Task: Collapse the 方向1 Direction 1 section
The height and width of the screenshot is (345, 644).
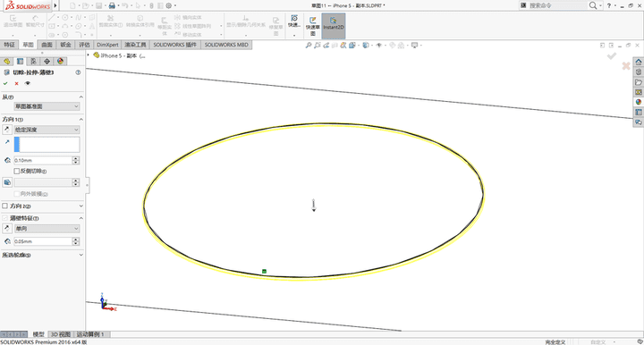Action: (x=80, y=119)
